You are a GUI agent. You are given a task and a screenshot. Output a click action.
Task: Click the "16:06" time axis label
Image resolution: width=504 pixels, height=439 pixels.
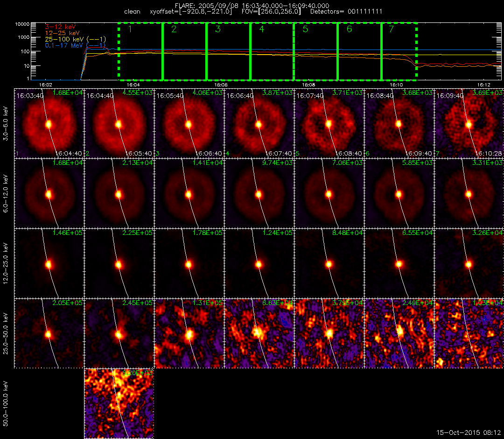pos(221,85)
